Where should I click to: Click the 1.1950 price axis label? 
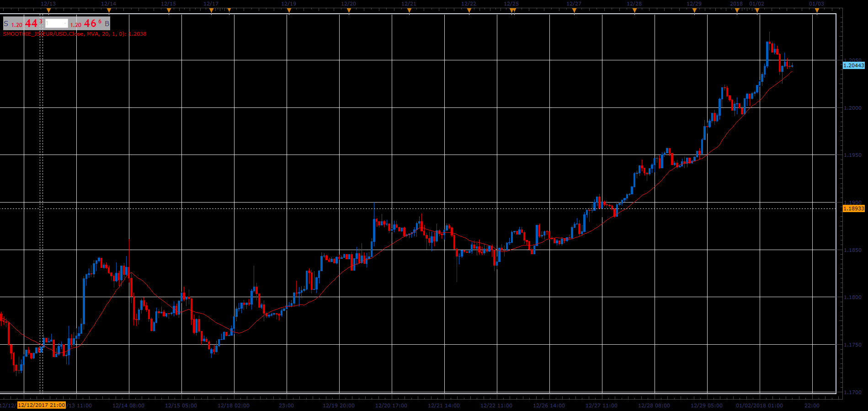pyautogui.click(x=852, y=155)
